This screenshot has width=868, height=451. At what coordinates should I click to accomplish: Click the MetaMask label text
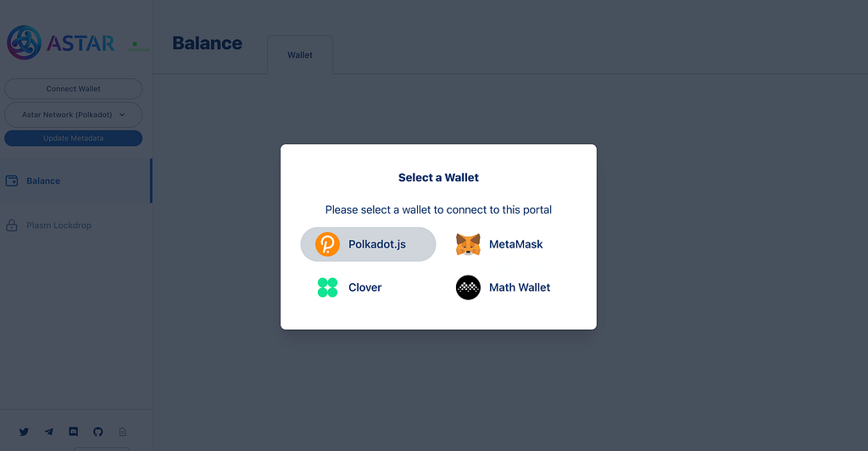point(516,244)
